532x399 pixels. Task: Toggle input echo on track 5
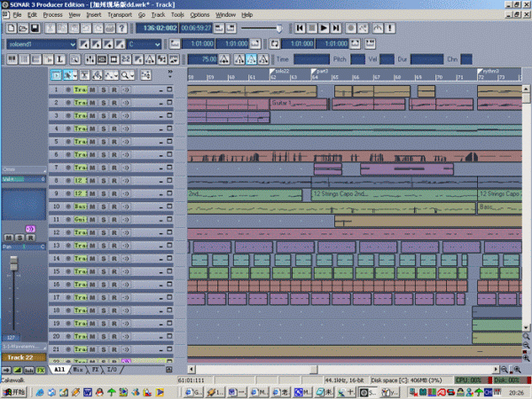(x=126, y=142)
